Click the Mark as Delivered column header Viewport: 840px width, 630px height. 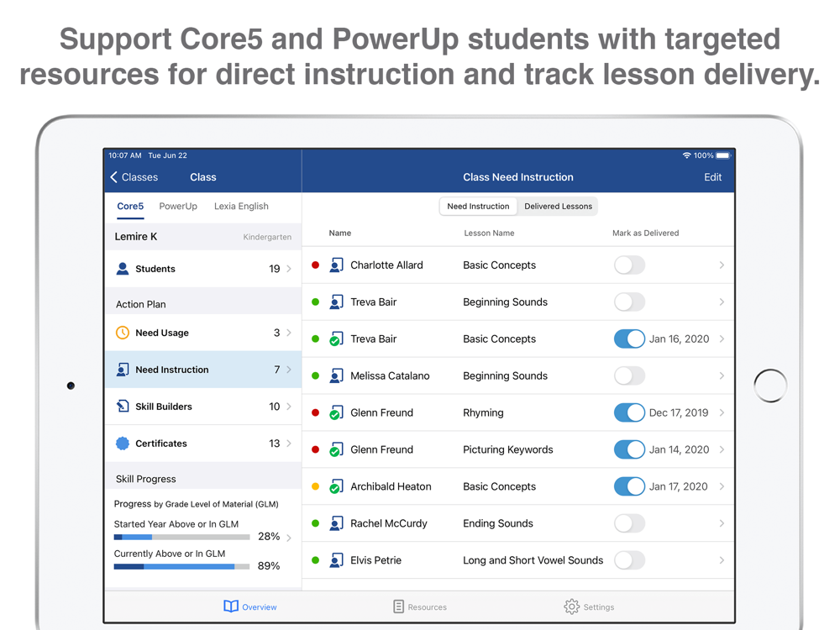(x=645, y=233)
